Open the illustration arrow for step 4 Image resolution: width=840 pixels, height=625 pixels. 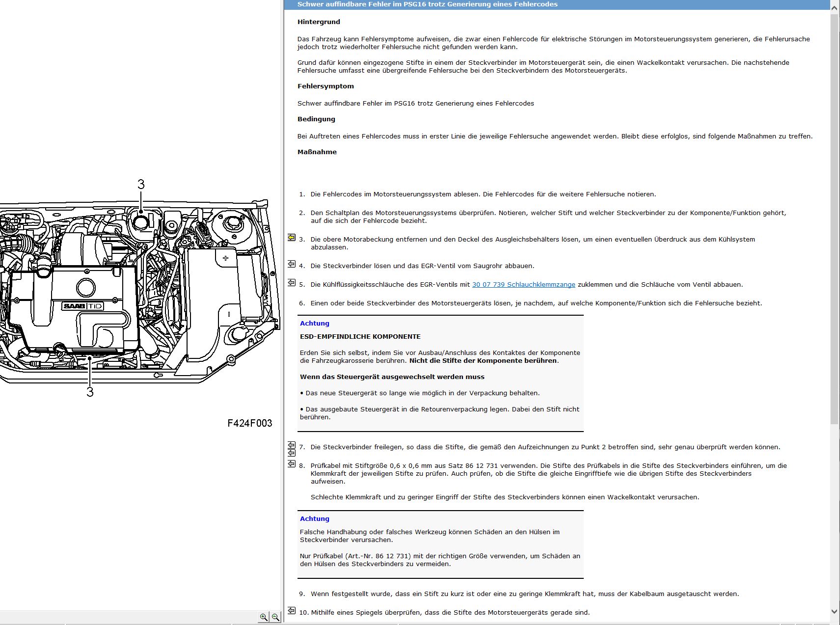point(292,264)
